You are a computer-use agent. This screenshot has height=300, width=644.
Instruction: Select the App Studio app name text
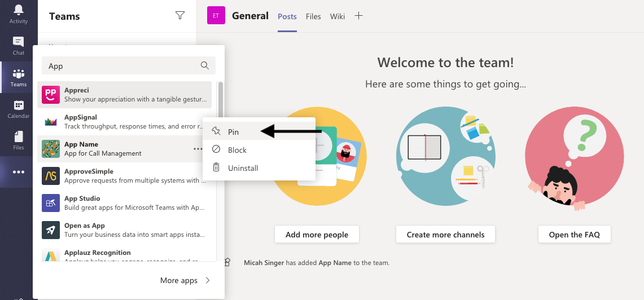pos(82,198)
